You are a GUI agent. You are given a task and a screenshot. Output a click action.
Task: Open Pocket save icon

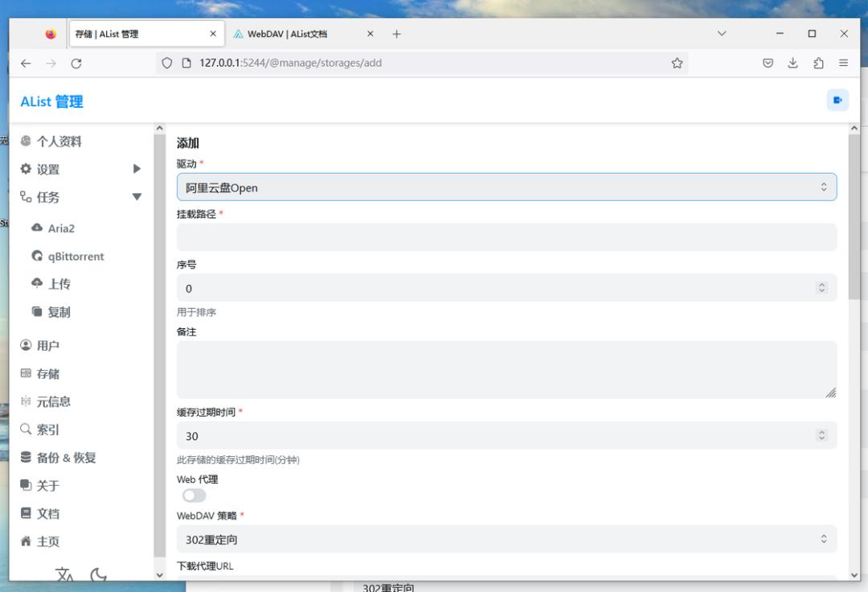pyautogui.click(x=768, y=63)
